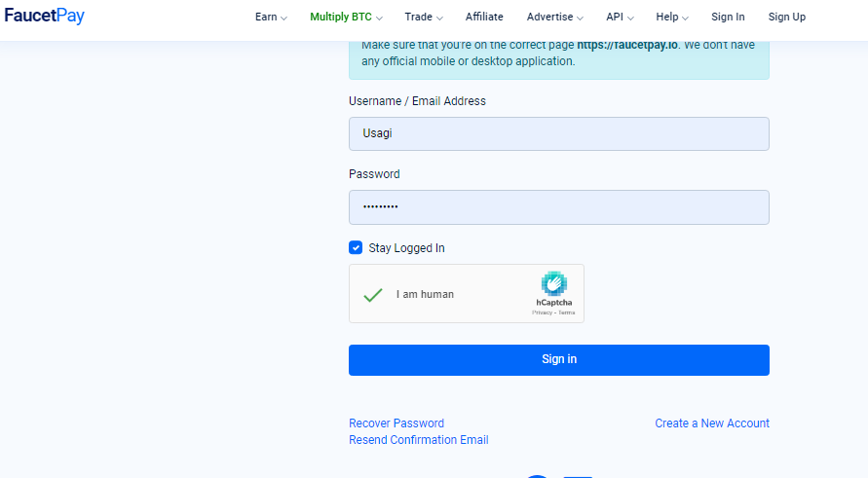The height and width of the screenshot is (478, 868).
Task: Open Sign In from navigation bar
Action: (728, 18)
